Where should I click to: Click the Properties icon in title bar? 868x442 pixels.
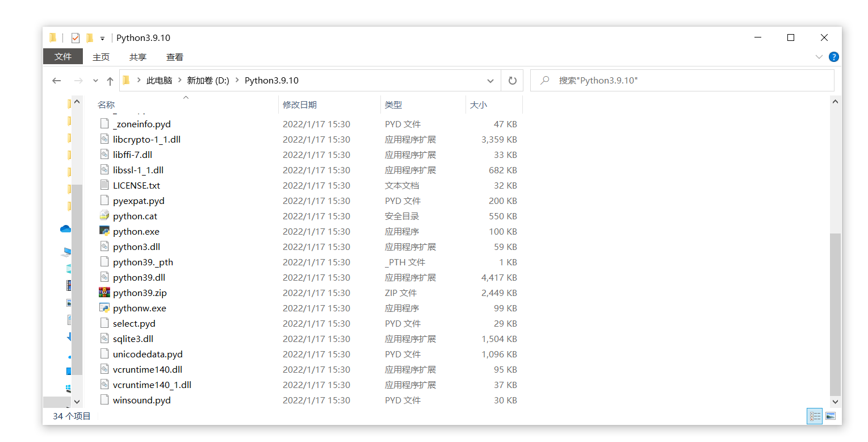(x=76, y=38)
